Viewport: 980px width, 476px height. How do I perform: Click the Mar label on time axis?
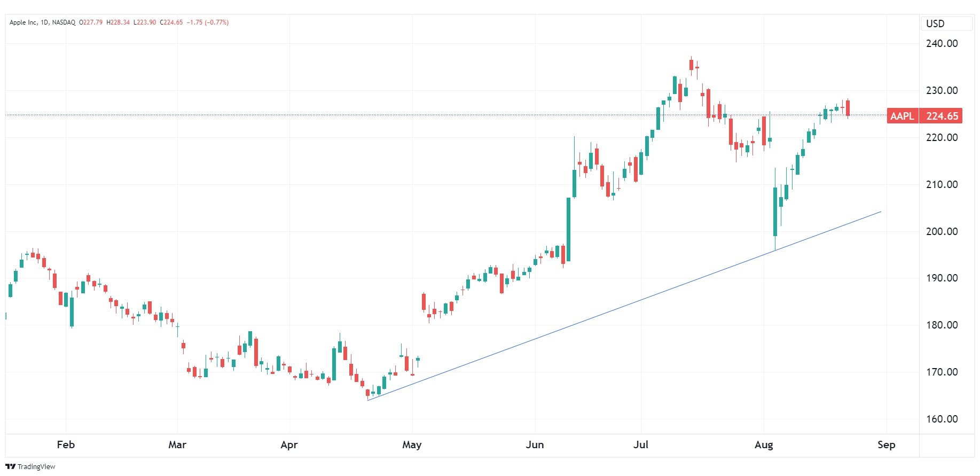click(177, 444)
